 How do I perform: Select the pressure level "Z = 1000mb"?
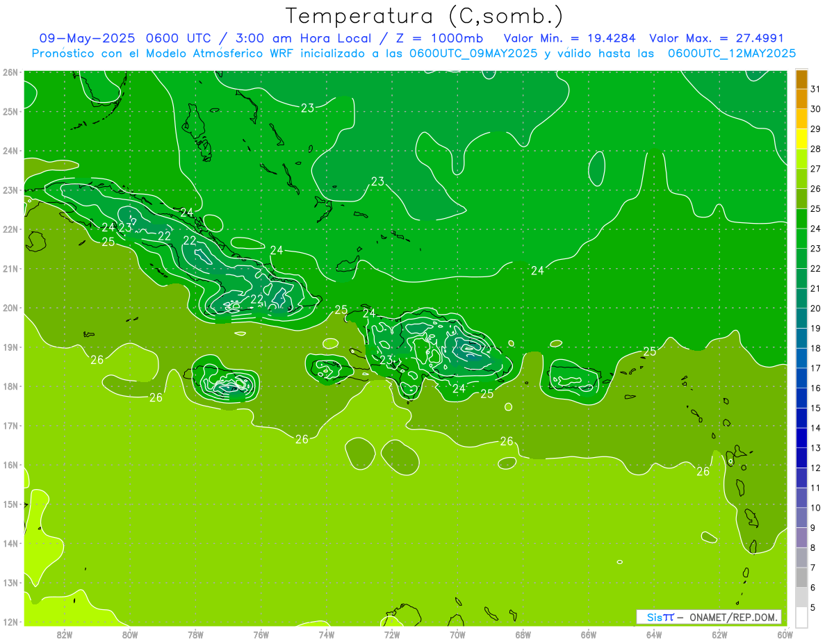coord(441,38)
